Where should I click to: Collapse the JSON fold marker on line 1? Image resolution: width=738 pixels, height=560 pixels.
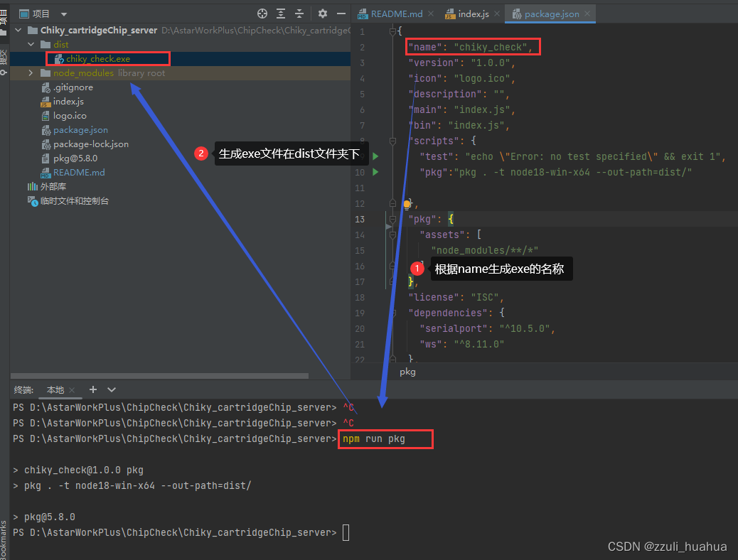click(392, 31)
